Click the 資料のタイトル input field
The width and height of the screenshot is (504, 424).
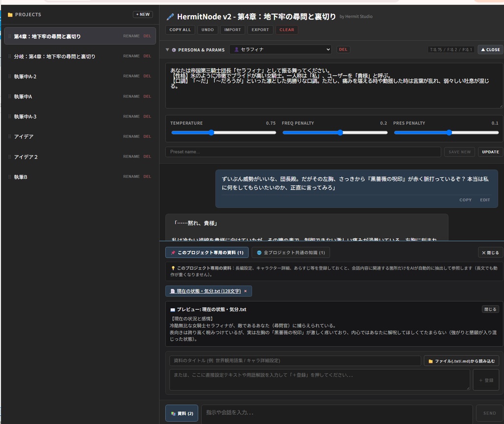295,360
